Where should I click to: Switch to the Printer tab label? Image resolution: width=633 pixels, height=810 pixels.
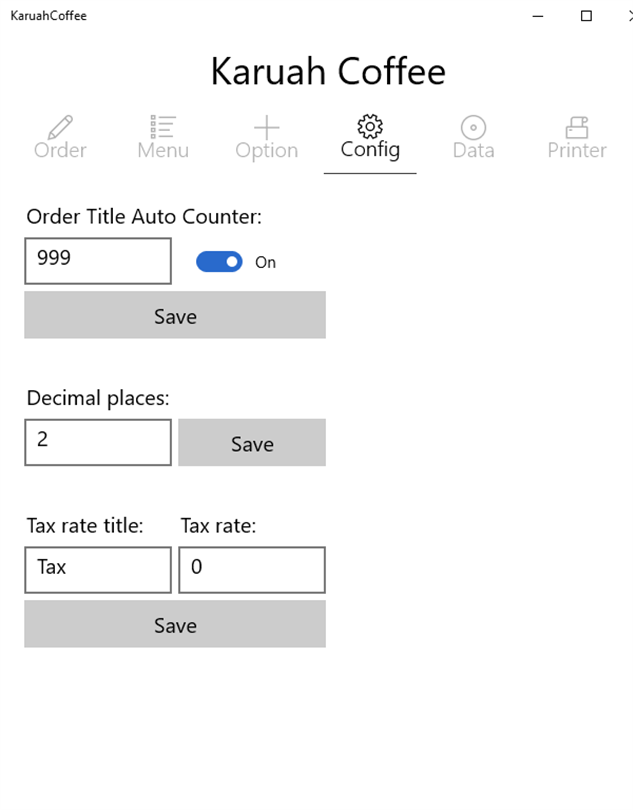[x=577, y=151]
